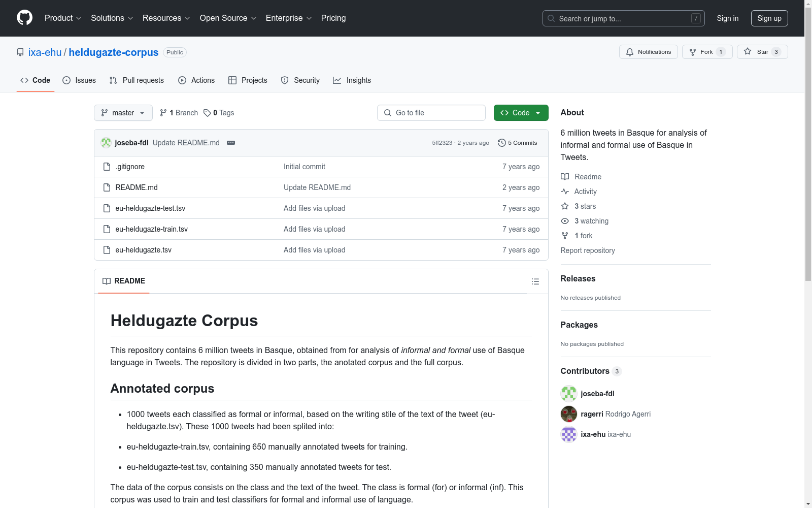812x508 pixels.
Task: Click the eye icon beside 3 watching
Action: click(x=565, y=221)
